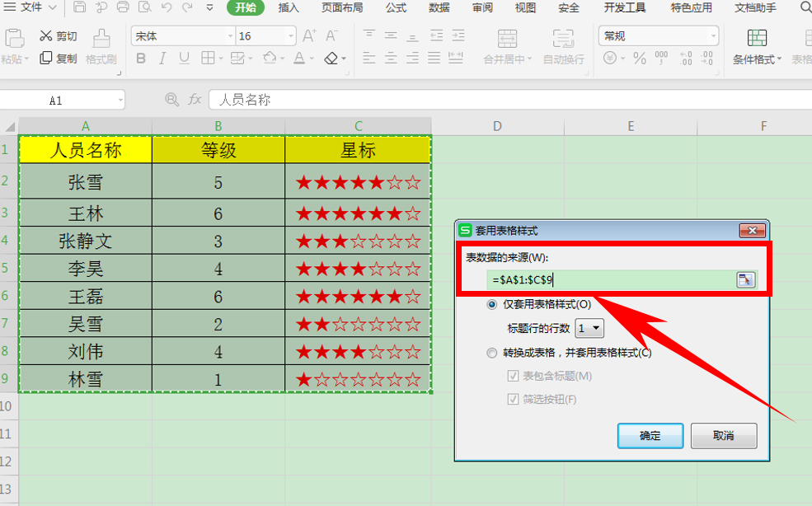
Task: Align cell text left
Action: 368,58
